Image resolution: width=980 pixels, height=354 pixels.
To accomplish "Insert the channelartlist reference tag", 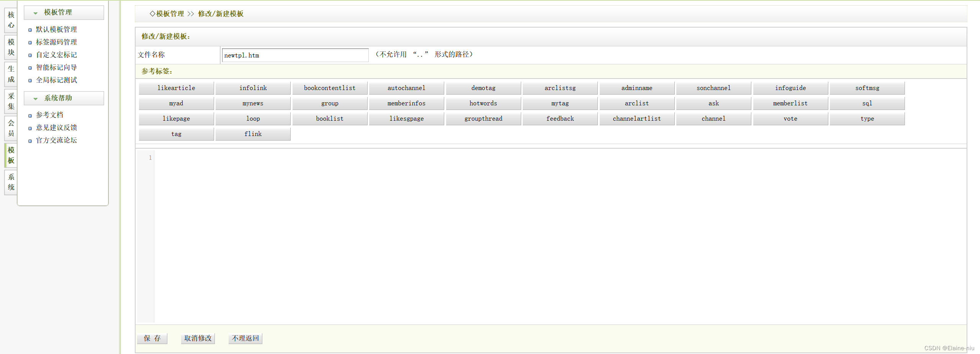I will [637, 119].
